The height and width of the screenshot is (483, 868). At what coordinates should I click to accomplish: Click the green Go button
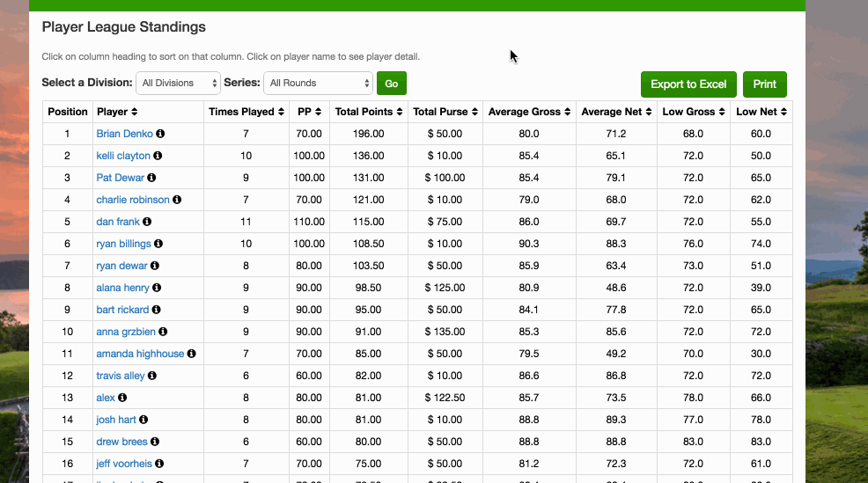[392, 84]
